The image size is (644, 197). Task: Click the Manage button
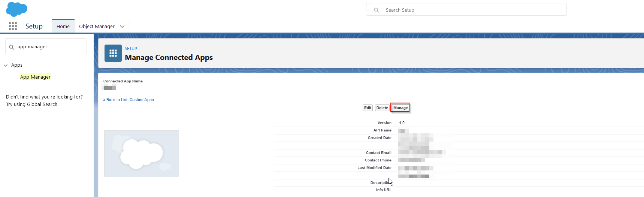click(400, 108)
